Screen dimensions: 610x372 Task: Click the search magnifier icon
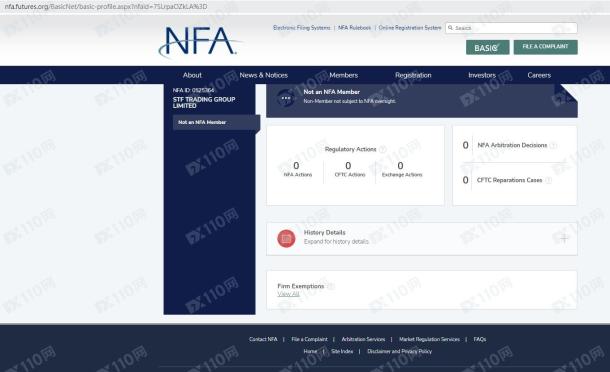450,28
